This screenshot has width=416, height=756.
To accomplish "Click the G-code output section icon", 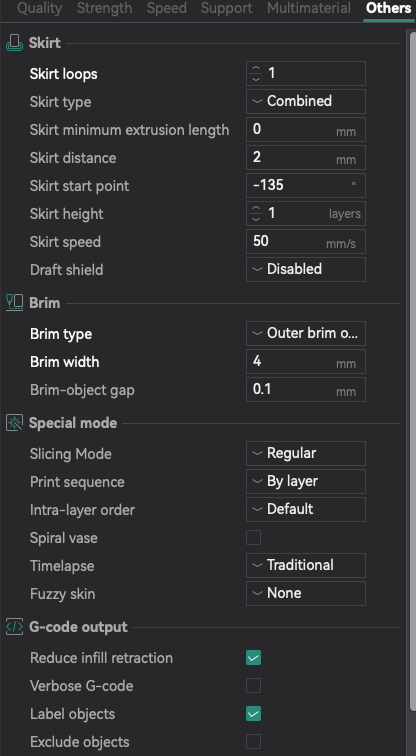I will coord(14,627).
